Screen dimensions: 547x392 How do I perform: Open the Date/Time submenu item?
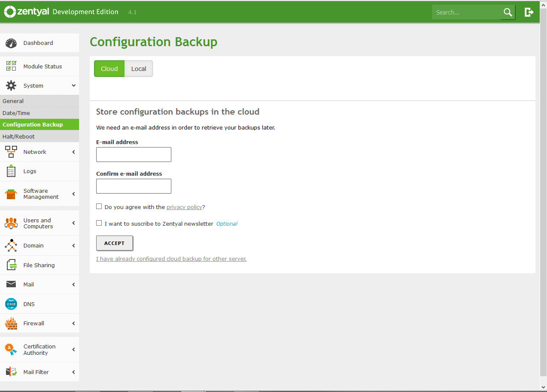tap(39, 113)
